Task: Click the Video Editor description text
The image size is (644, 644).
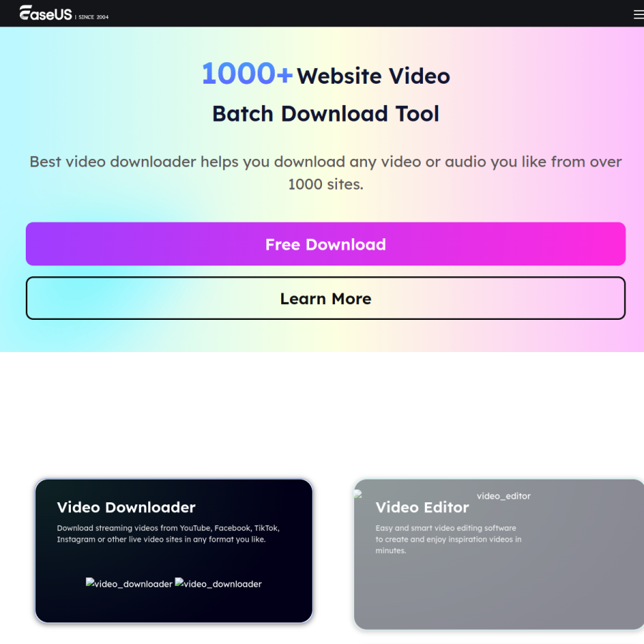Action: (x=448, y=540)
